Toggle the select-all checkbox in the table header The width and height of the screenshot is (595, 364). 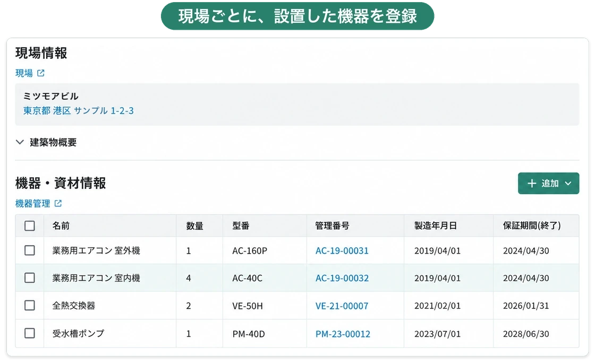pos(30,226)
